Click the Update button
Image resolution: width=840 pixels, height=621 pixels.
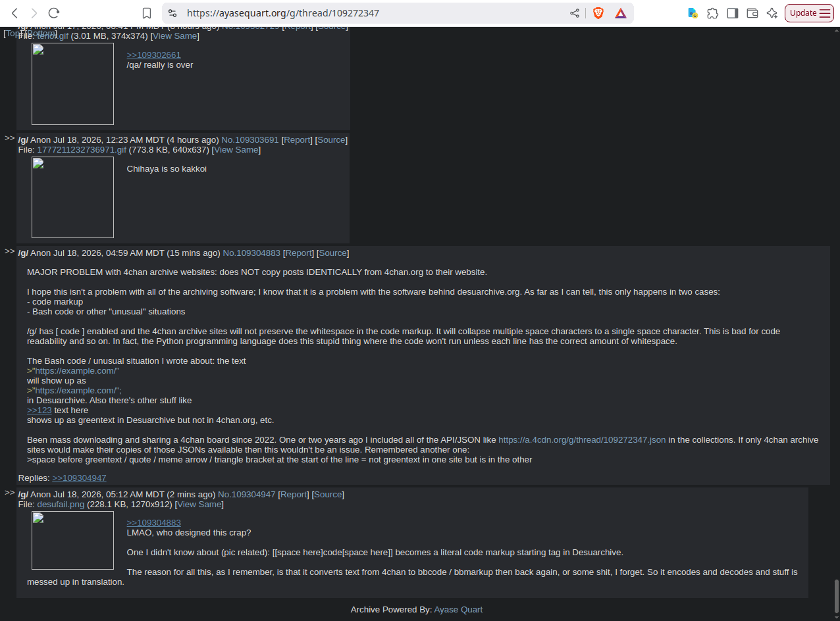click(x=809, y=13)
